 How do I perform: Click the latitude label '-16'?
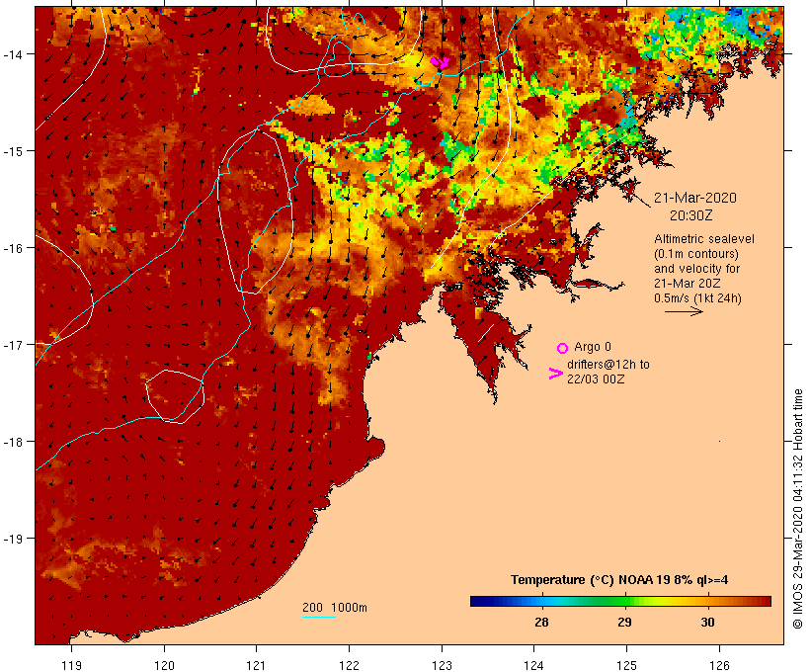point(12,248)
